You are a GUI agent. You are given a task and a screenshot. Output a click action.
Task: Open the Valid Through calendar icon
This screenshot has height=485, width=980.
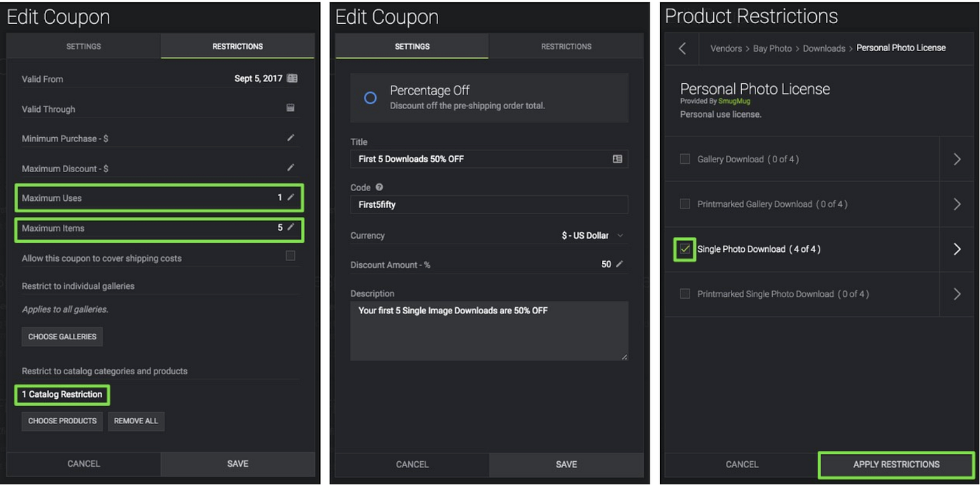(x=290, y=108)
